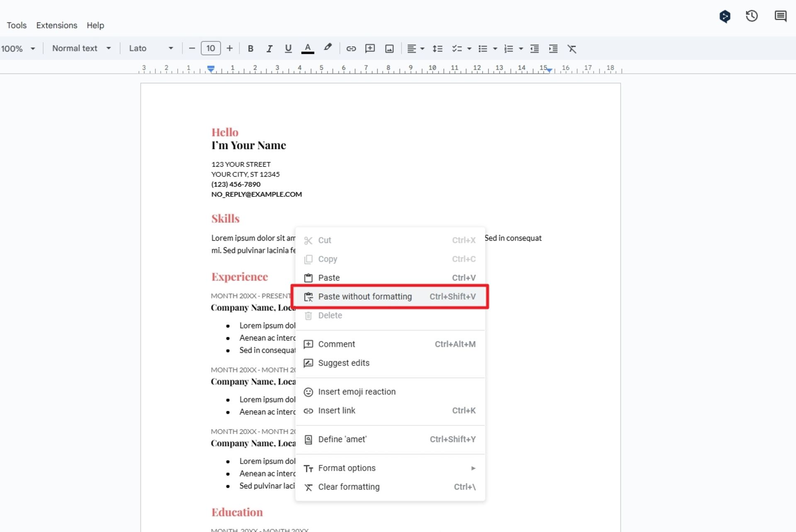Image resolution: width=796 pixels, height=532 pixels.
Task: Select 'Comment' from context menu
Action: (x=337, y=344)
